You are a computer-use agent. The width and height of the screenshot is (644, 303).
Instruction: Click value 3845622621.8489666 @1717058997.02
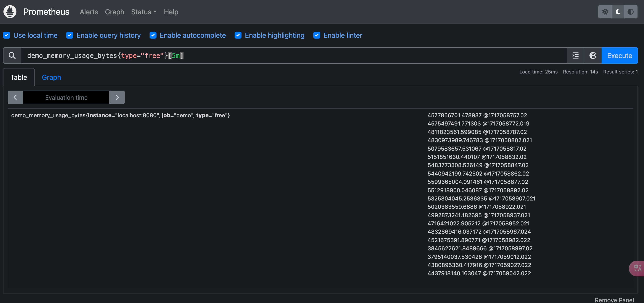pyautogui.click(x=480, y=248)
